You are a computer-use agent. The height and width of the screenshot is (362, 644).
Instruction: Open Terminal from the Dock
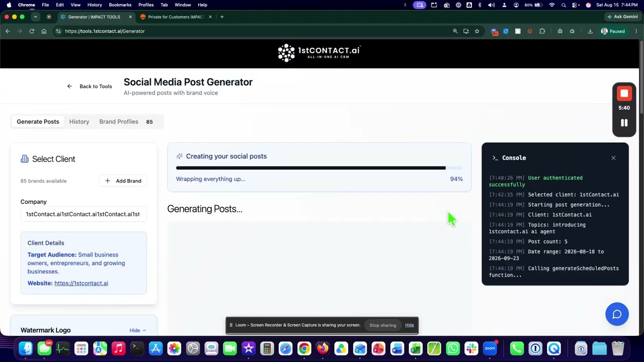(137, 348)
